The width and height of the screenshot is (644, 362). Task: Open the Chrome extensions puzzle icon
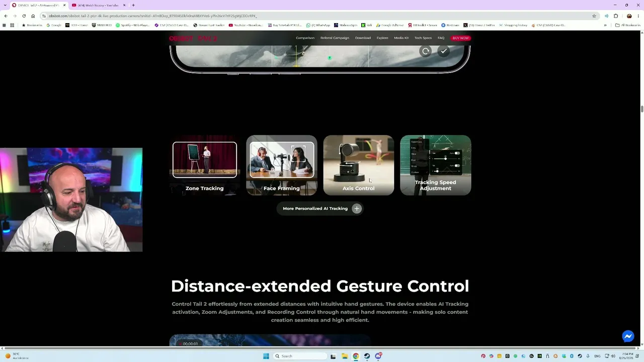(x=616, y=16)
